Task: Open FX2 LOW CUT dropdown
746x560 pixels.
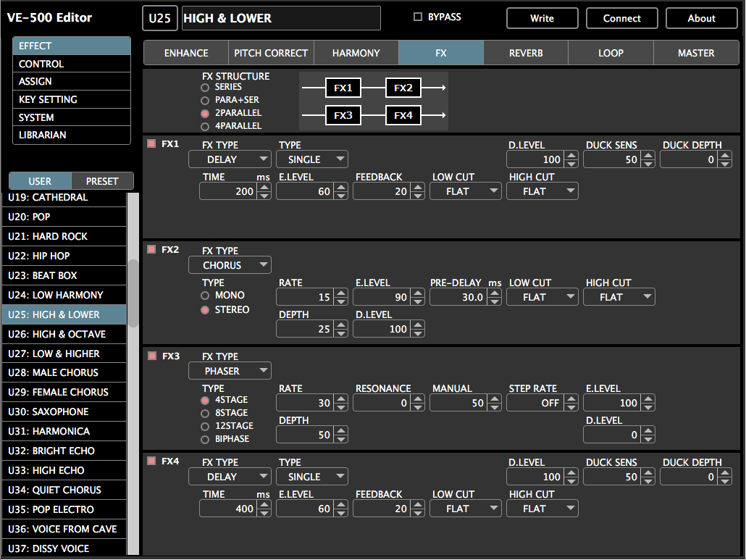Action: pos(542,297)
